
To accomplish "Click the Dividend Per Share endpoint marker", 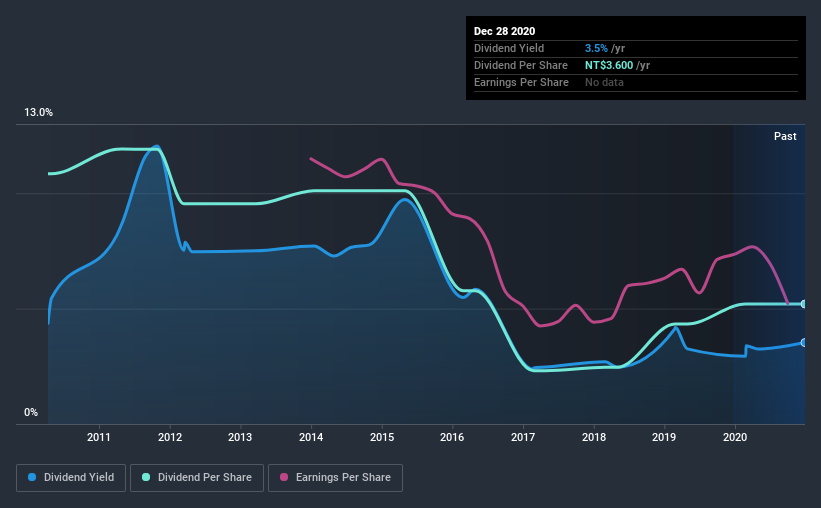I will pos(803,304).
